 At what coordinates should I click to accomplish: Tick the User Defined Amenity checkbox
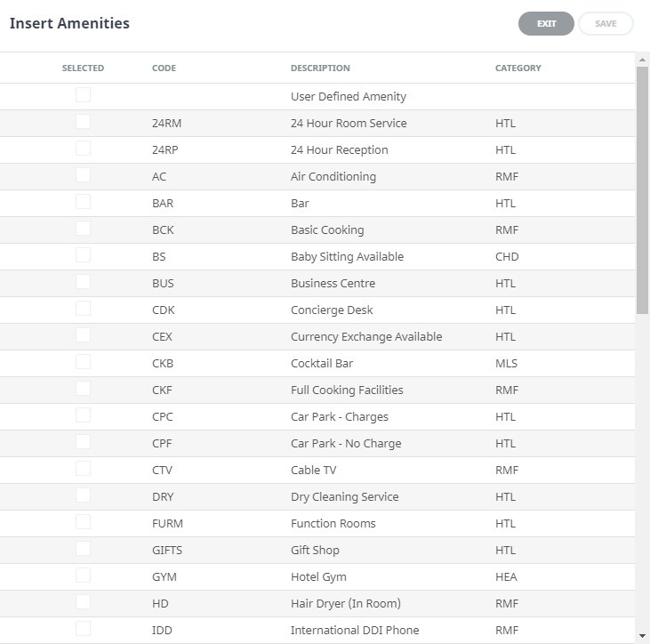point(83,95)
